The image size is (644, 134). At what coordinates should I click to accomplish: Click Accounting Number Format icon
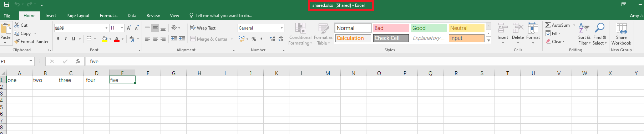click(242, 39)
